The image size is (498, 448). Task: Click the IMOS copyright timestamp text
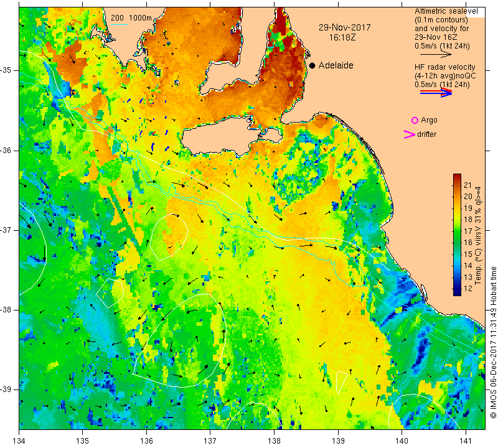point(493,342)
